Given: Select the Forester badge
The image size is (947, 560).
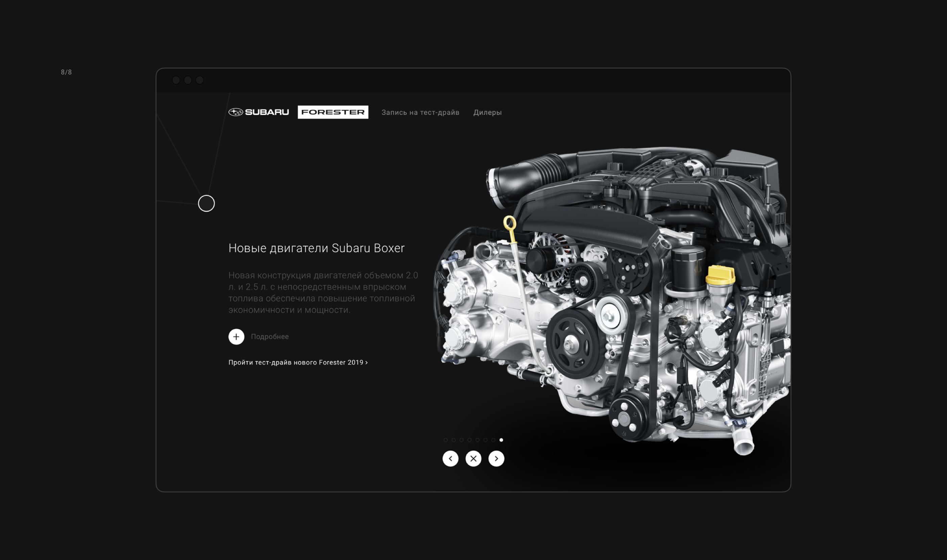Looking at the screenshot, I should (x=333, y=112).
